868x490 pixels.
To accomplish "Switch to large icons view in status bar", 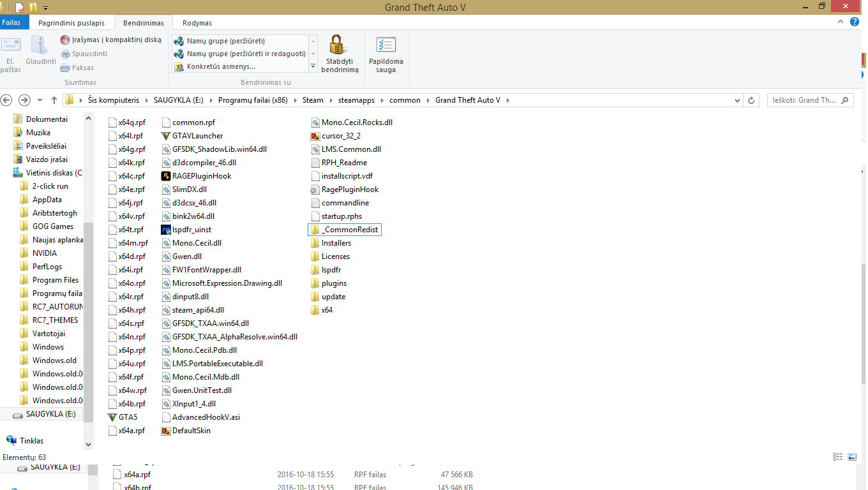I will tap(851, 457).
